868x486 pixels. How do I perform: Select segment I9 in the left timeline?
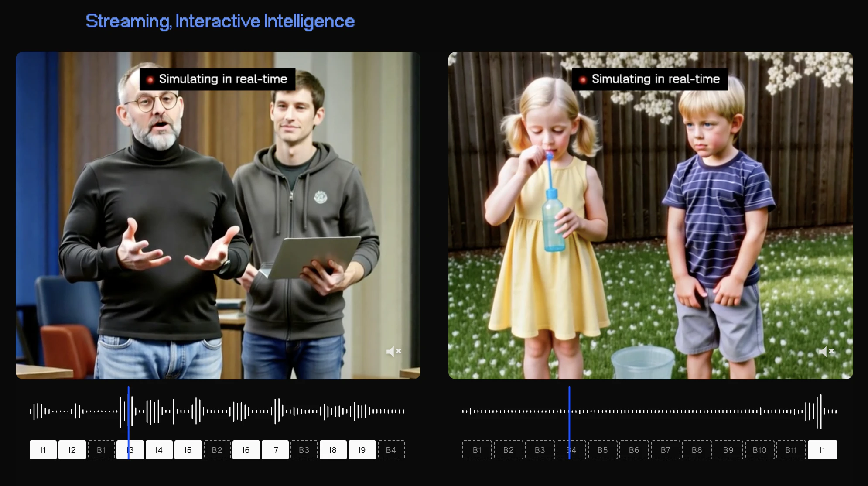(x=362, y=450)
